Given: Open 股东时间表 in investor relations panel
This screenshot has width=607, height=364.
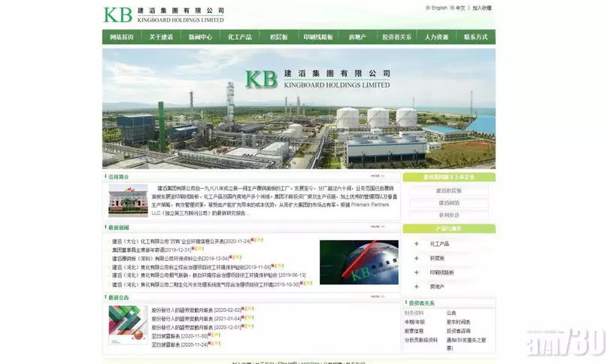Looking at the screenshot, I should (458, 322).
